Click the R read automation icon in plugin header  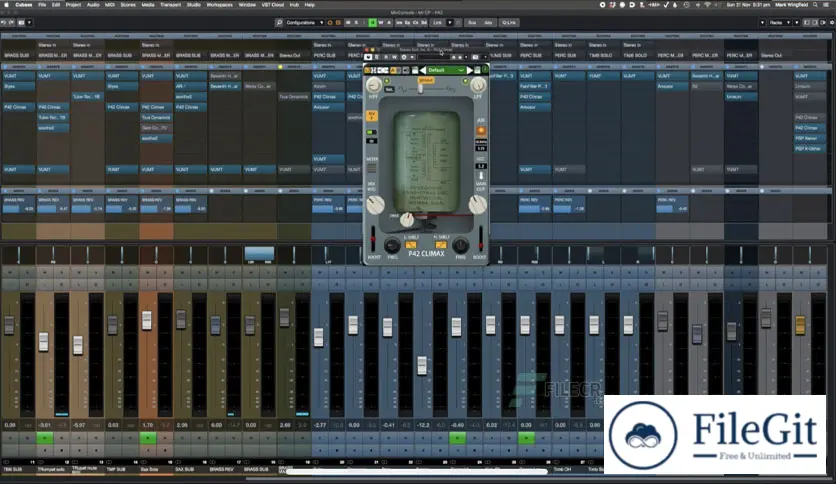pos(386,57)
